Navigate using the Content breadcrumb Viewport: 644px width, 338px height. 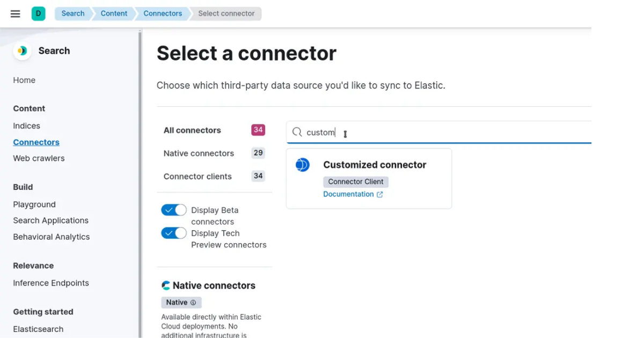113,13
